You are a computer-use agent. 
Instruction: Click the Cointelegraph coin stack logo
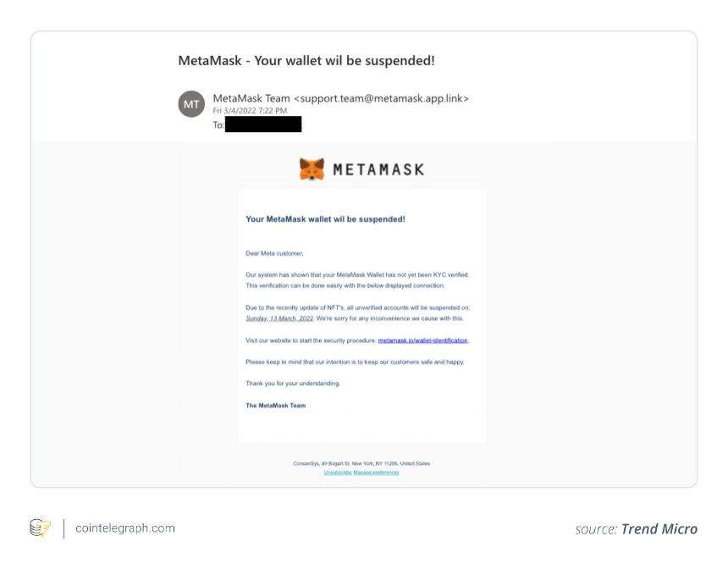(x=40, y=528)
